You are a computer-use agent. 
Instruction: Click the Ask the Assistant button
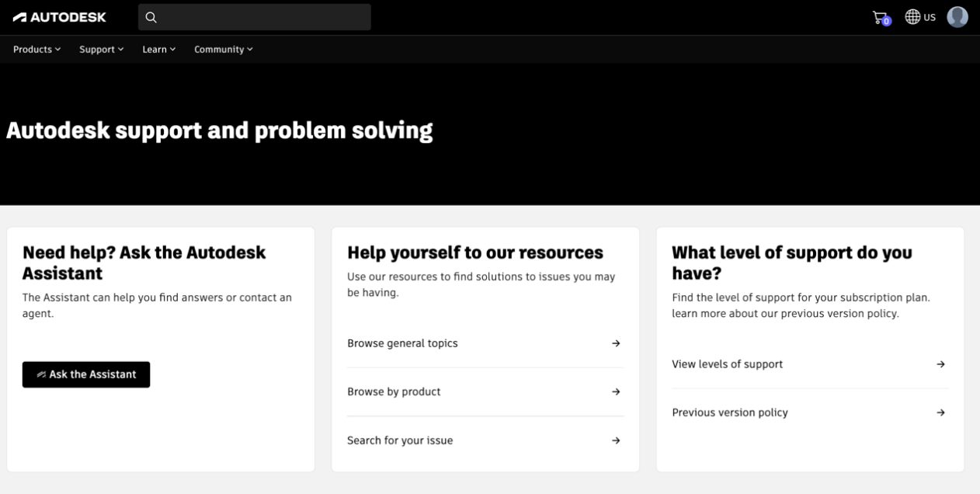click(85, 374)
